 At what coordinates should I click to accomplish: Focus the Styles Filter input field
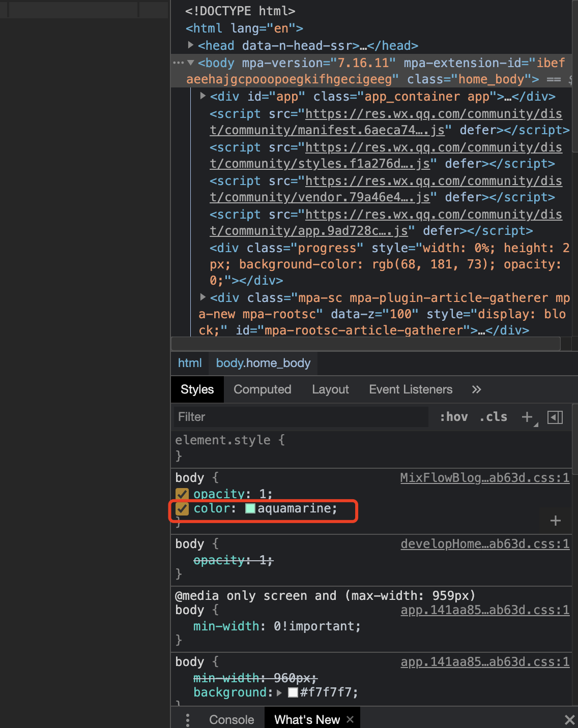(x=301, y=417)
